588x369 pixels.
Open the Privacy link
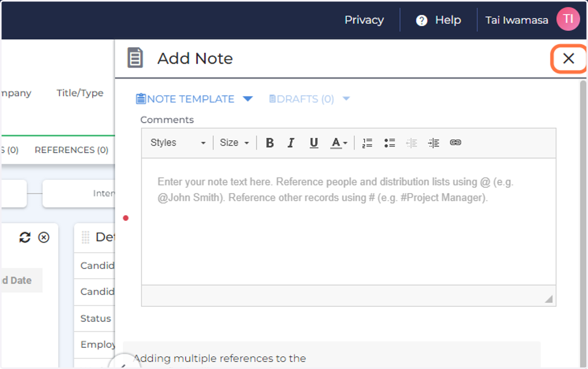[x=364, y=20]
